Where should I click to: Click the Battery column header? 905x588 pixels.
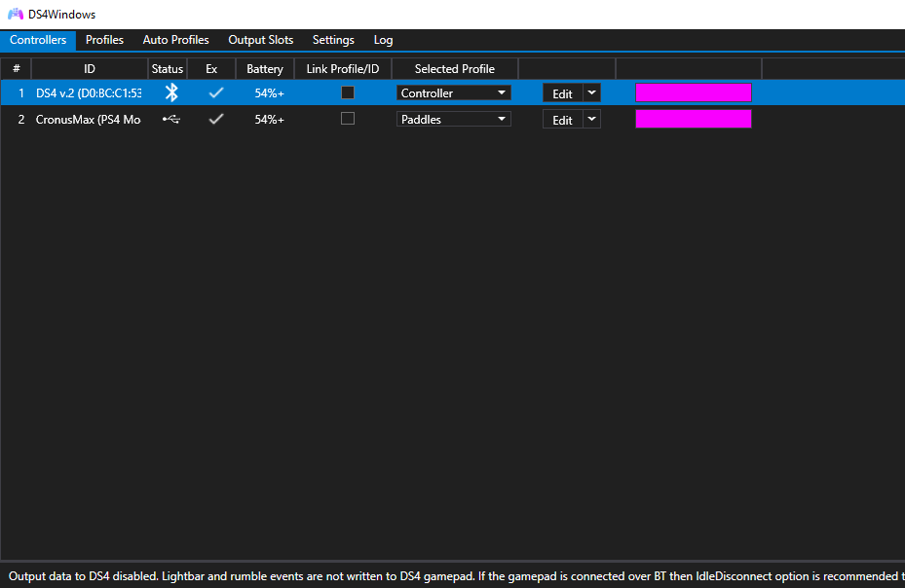coord(264,68)
